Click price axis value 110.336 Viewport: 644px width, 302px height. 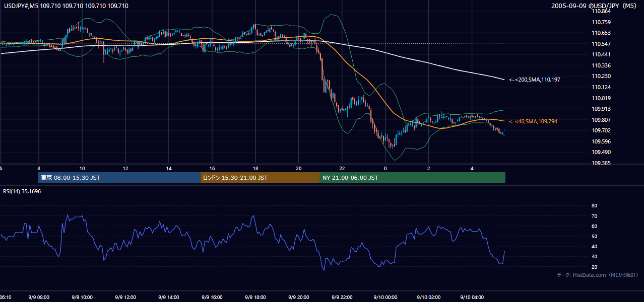point(602,65)
